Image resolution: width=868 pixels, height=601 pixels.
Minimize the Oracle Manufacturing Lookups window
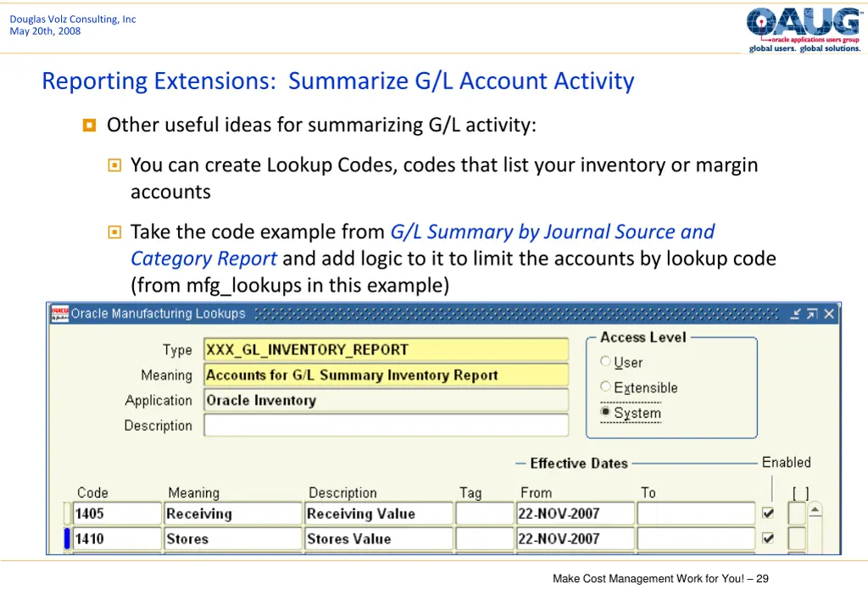[795, 314]
